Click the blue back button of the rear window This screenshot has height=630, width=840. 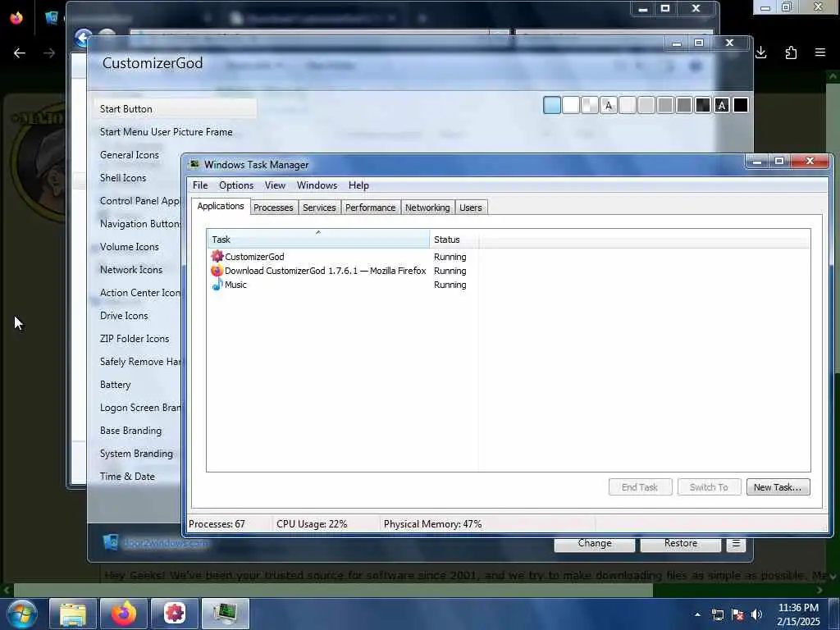pyautogui.click(x=83, y=38)
